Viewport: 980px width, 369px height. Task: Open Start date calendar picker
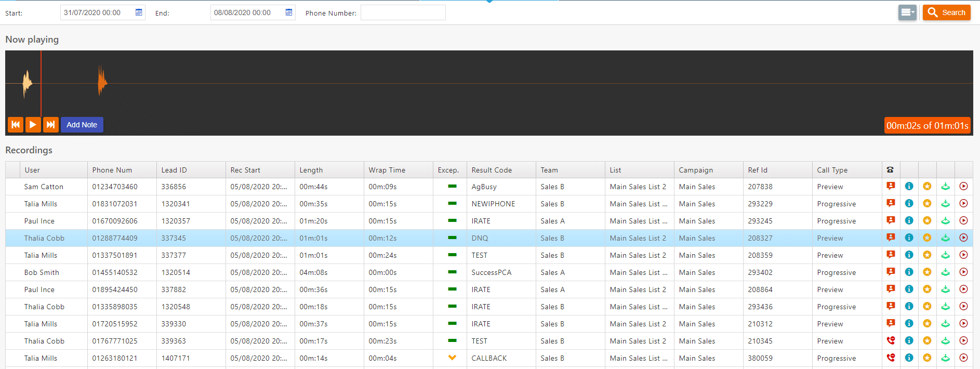[139, 12]
